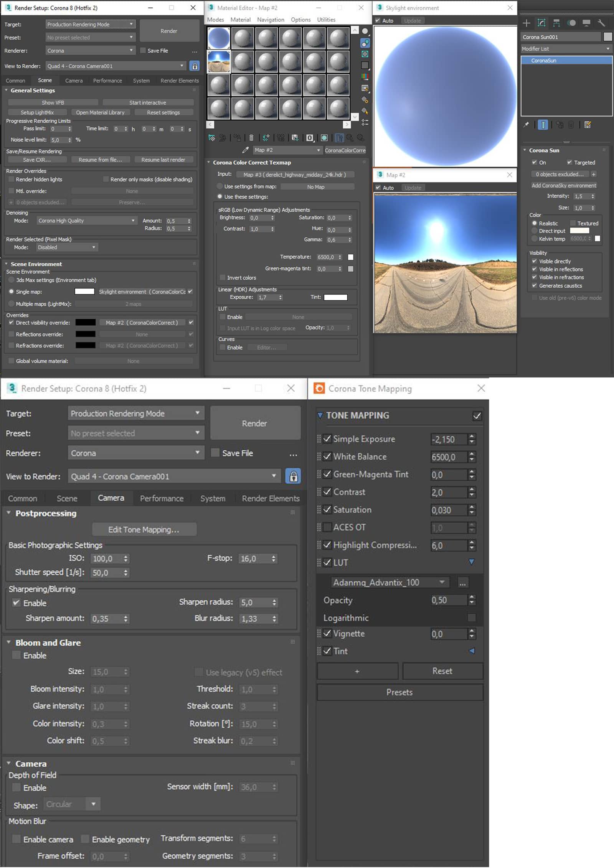Uncheck the Vignette tone mapping operator

coord(327,633)
